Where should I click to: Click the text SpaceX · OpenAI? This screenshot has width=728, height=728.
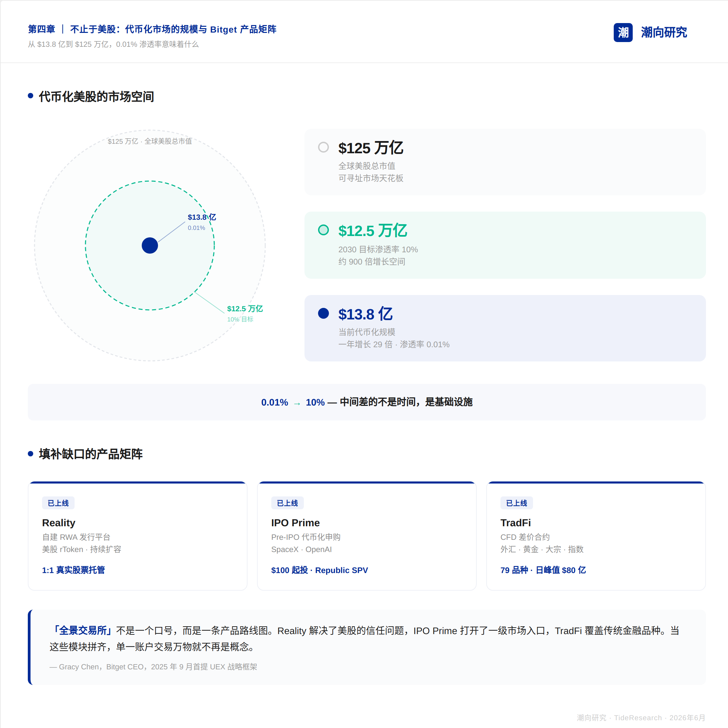(x=301, y=549)
